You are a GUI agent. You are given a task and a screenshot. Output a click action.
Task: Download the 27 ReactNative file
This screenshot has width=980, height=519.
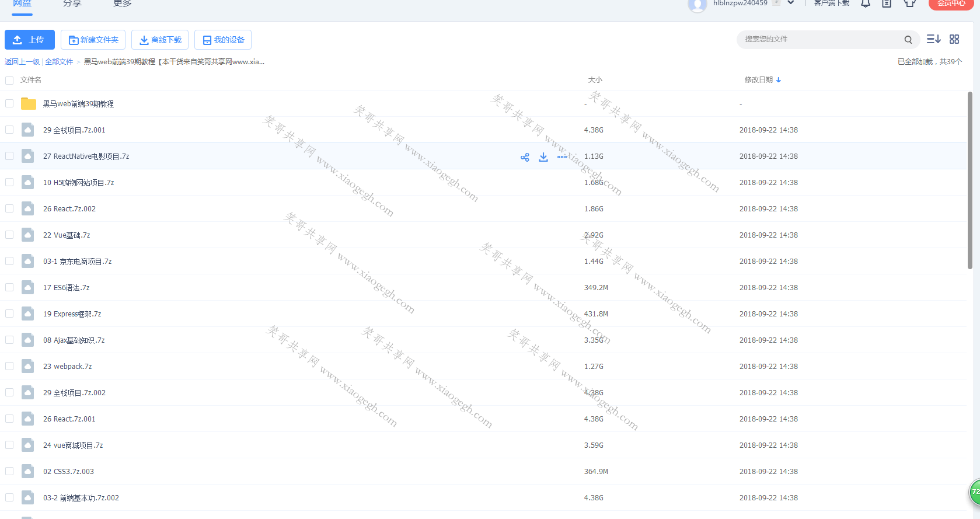point(543,157)
